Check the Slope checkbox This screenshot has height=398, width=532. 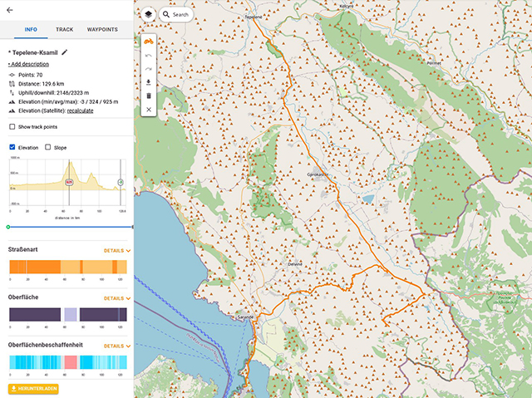[x=48, y=147]
